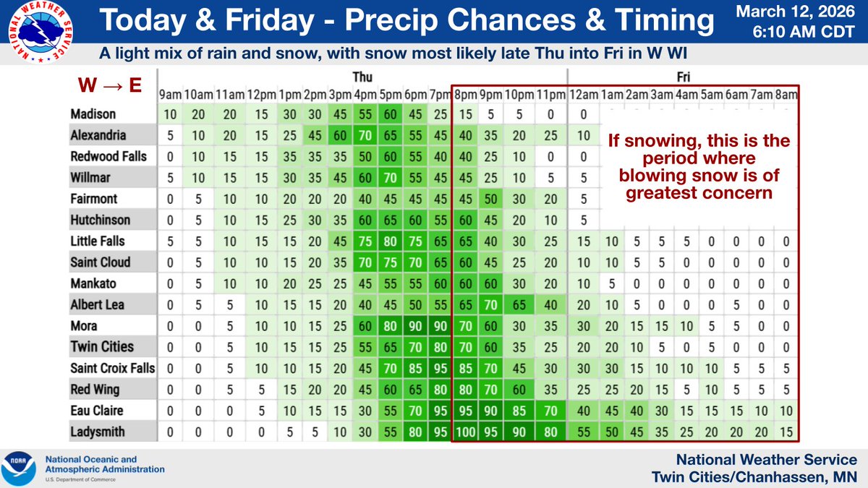This screenshot has height=488, width=868.
Task: Click the 12am column header
Action: [x=583, y=95]
